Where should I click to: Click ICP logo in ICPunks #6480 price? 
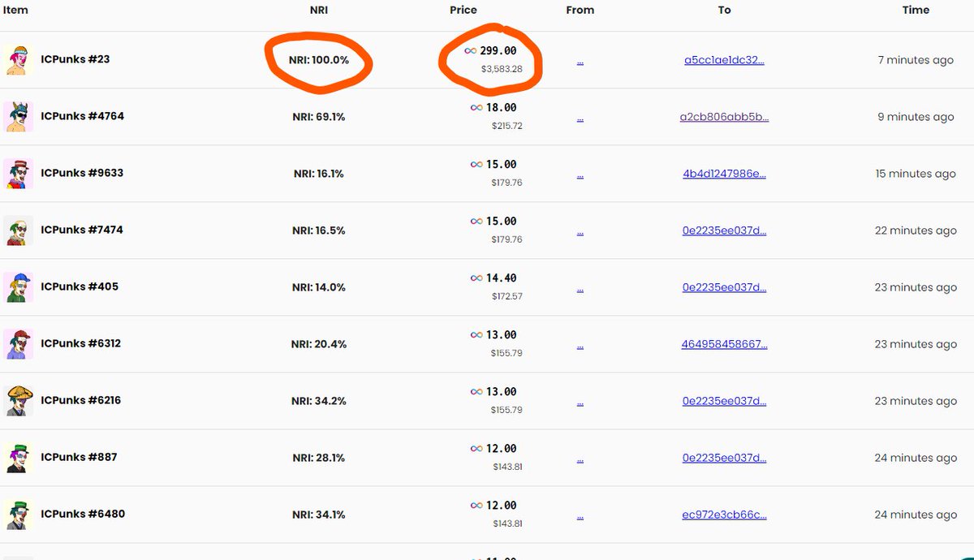[x=476, y=506]
